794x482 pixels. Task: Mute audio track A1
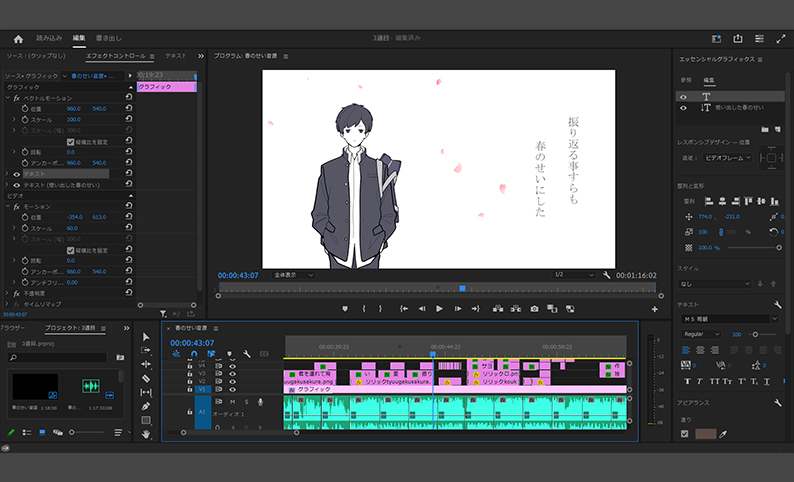pos(232,401)
